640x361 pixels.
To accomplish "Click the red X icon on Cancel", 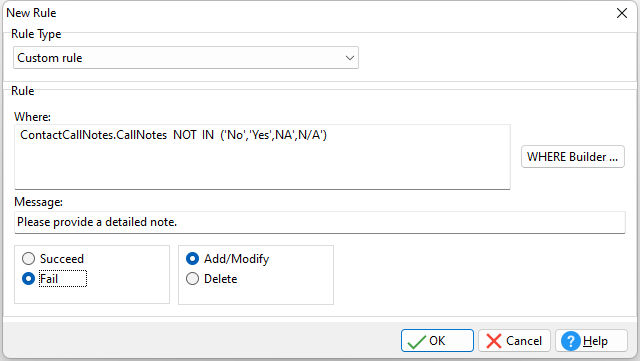I will 494,341.
